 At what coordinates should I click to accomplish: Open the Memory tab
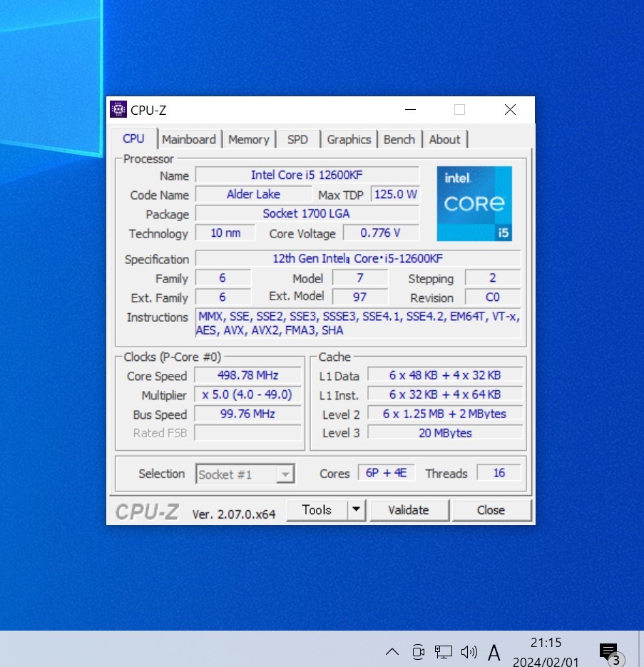coord(249,140)
